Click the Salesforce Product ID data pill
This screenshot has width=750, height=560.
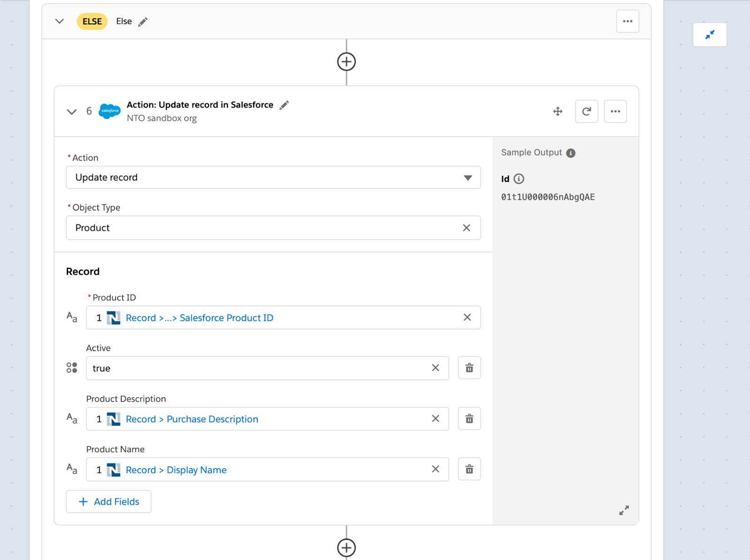pos(199,318)
